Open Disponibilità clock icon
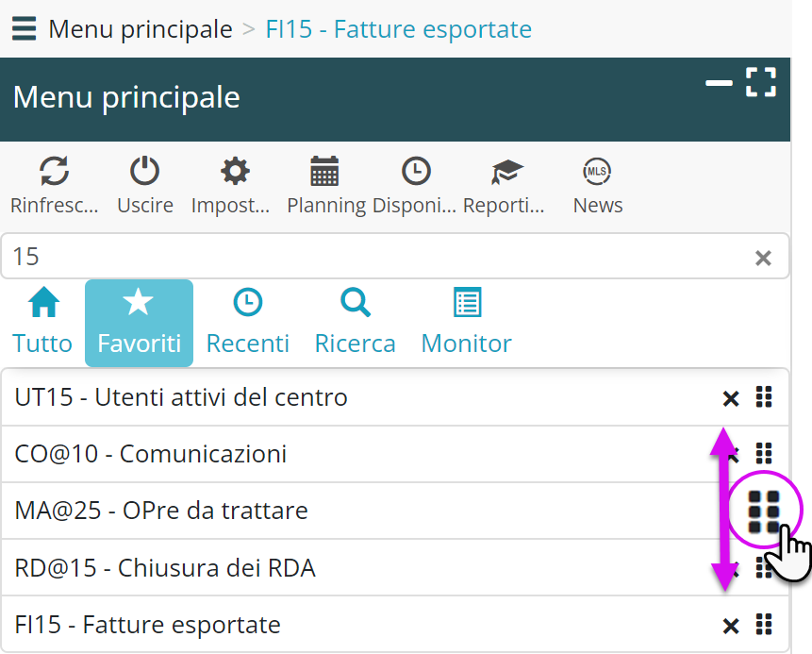Viewport: 812px width, 654px height. point(415,172)
